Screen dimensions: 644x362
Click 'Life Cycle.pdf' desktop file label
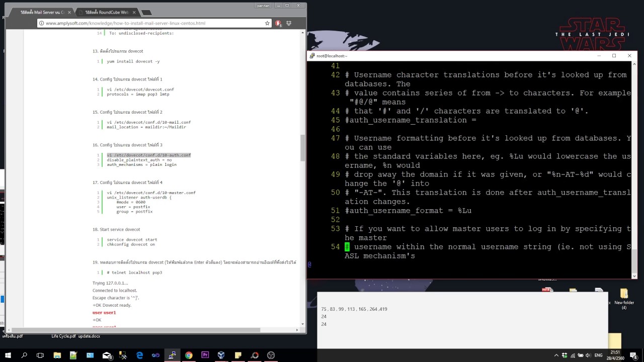coord(63,336)
